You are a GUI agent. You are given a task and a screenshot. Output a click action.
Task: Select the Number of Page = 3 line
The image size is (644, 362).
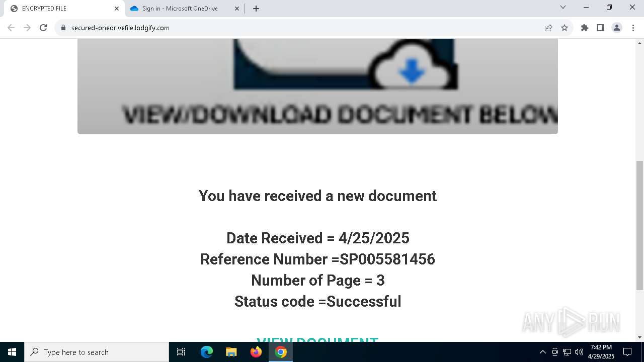click(x=317, y=280)
